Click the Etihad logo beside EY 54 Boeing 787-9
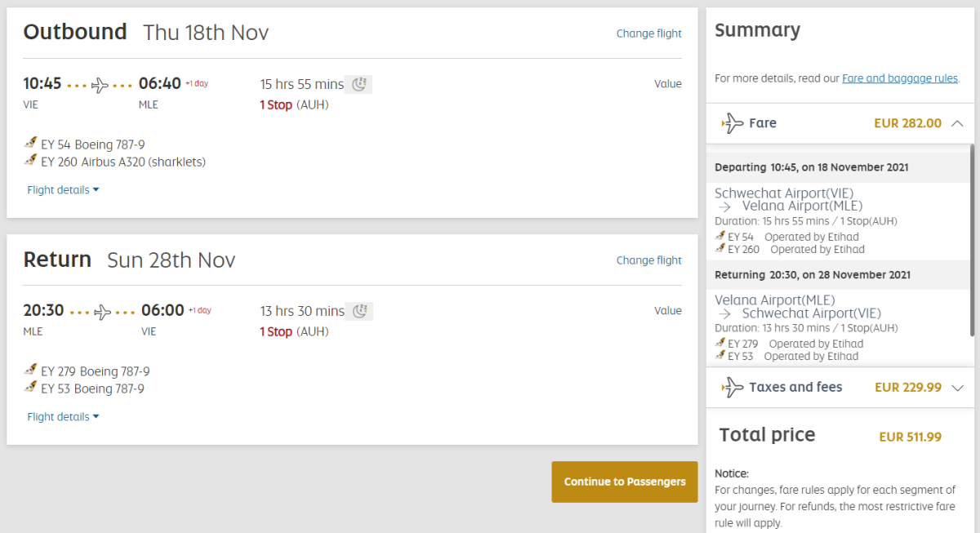980x533 pixels. (x=32, y=144)
